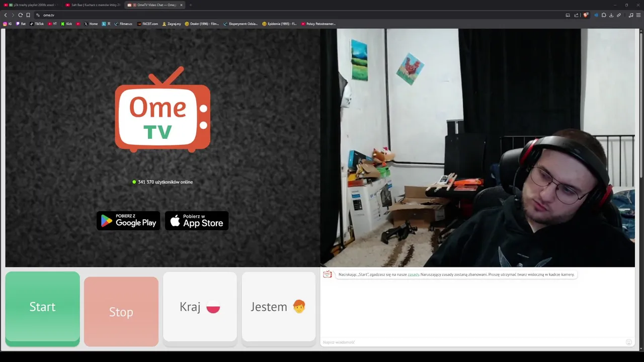Open the Filman.cc bookmark

pos(123,24)
